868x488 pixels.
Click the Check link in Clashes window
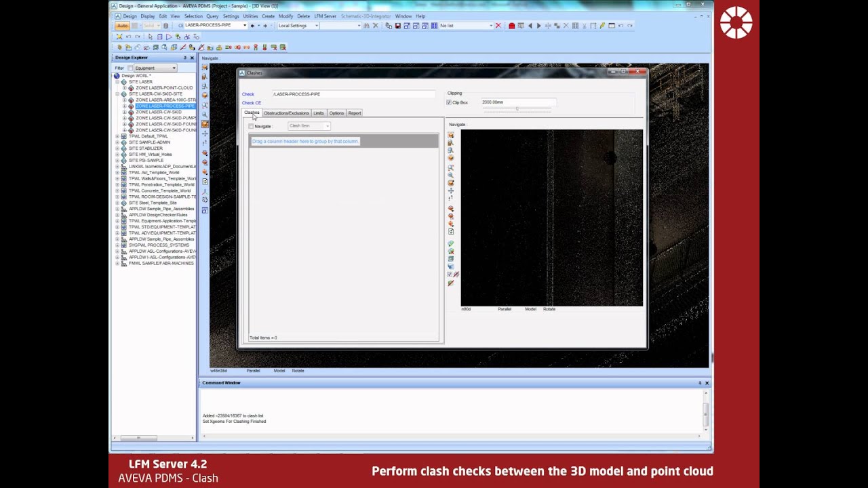(x=248, y=94)
